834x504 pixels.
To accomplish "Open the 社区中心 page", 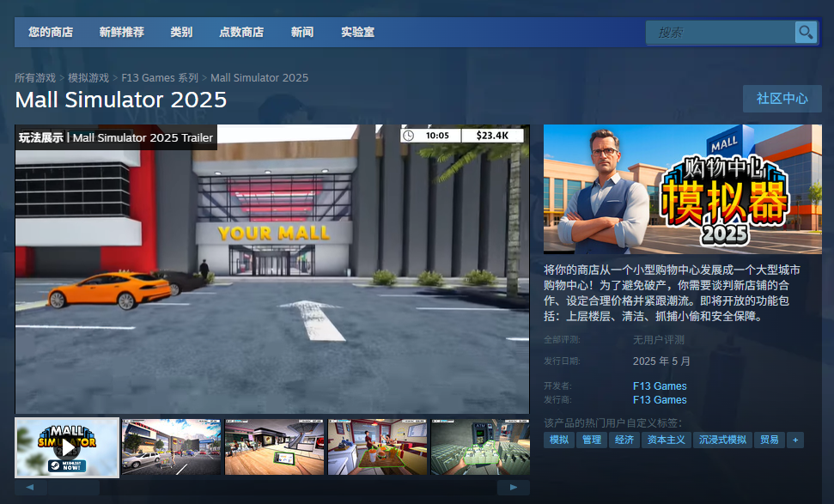I will [x=782, y=99].
